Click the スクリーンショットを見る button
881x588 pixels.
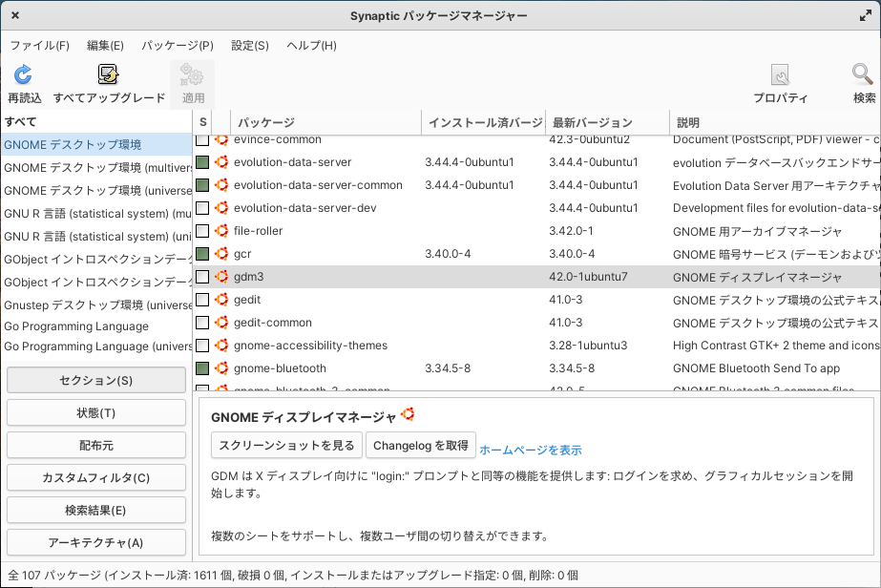[x=286, y=445]
